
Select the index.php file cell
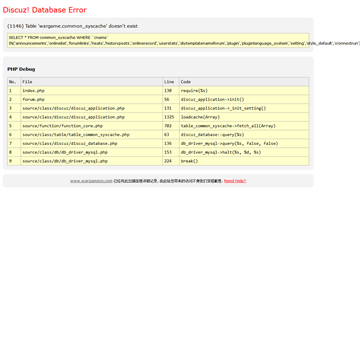tap(92, 91)
